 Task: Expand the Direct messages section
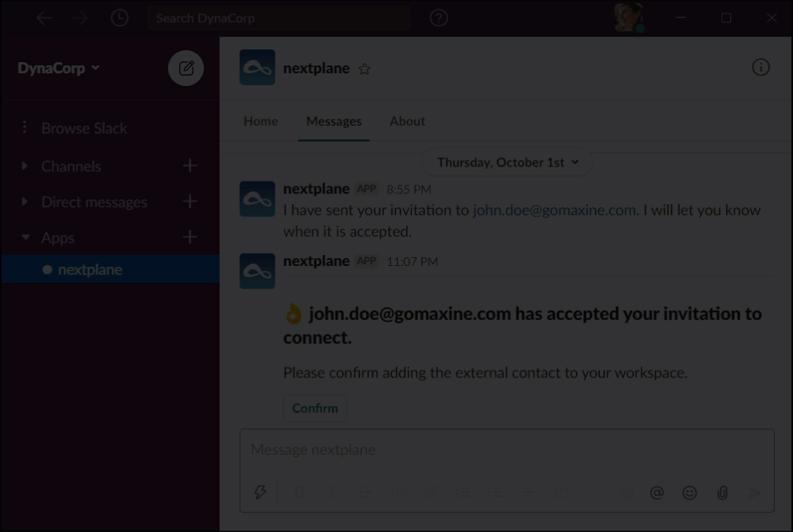coord(24,201)
